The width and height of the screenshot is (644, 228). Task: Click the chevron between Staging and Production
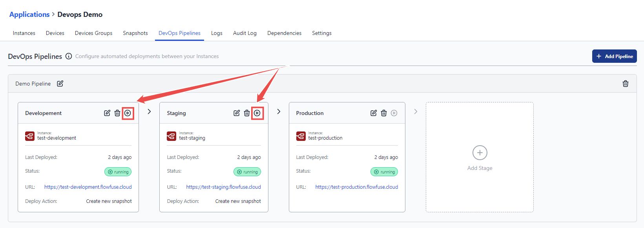[279, 111]
